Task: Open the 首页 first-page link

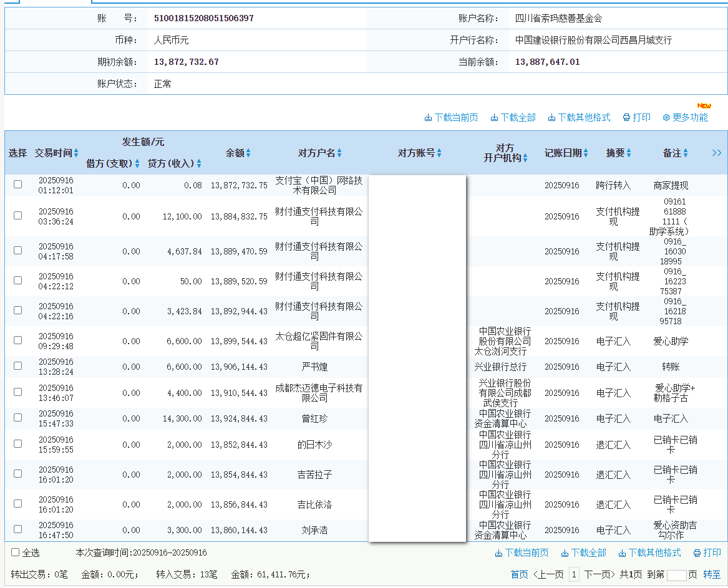Action: coord(520,574)
